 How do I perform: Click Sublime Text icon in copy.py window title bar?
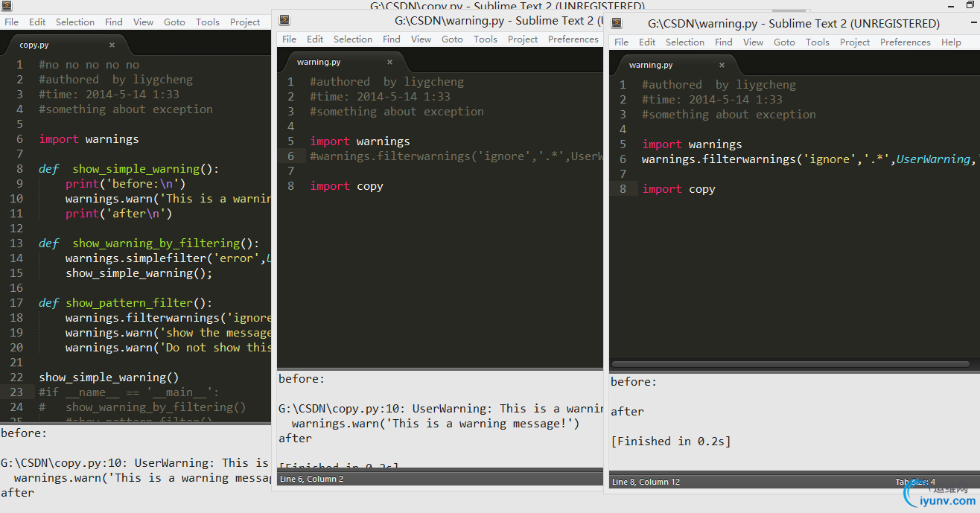[x=7, y=6]
